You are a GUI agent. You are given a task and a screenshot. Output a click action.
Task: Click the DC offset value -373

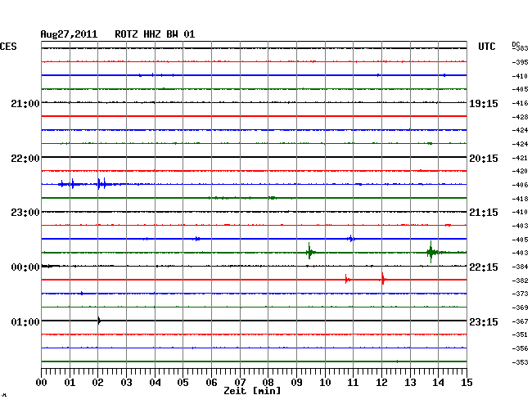pyautogui.click(x=520, y=294)
